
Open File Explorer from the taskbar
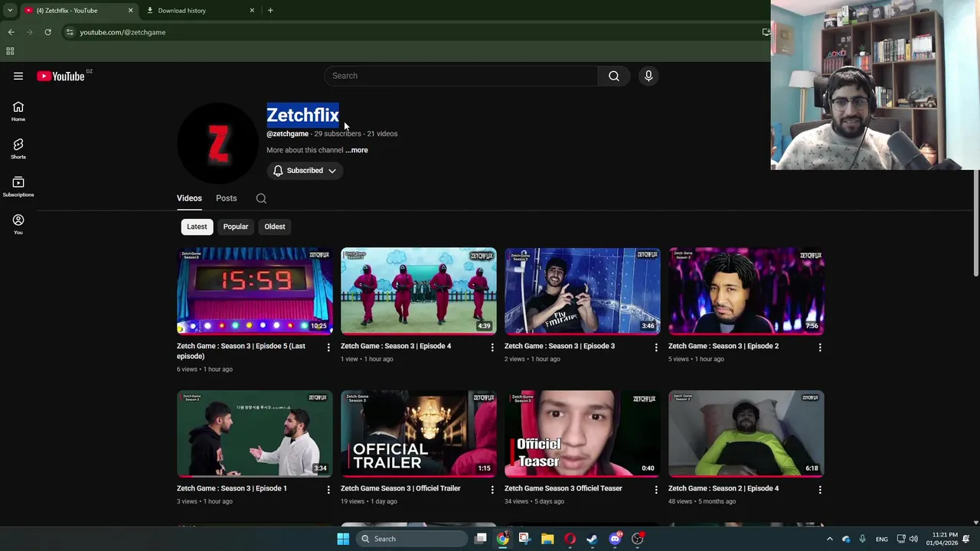click(547, 539)
